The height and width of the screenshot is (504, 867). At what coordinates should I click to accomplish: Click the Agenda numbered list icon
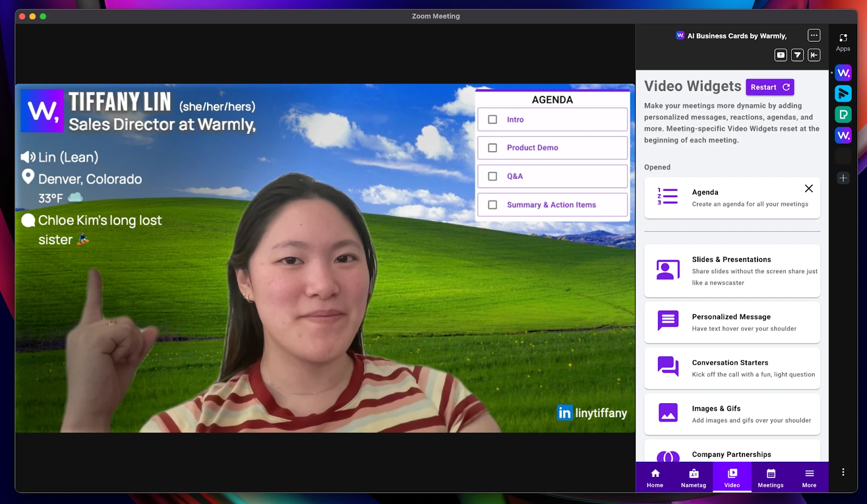[668, 196]
